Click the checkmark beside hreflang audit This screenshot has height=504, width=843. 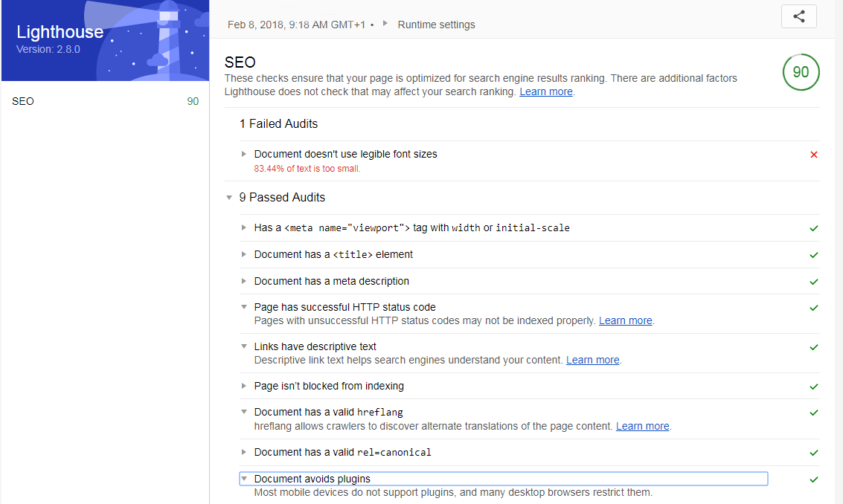813,412
